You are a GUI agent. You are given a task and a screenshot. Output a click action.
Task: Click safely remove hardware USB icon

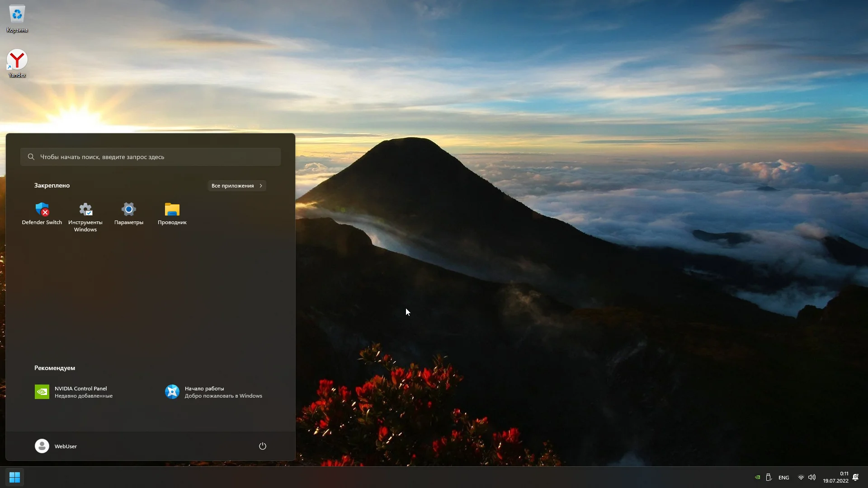tap(769, 477)
